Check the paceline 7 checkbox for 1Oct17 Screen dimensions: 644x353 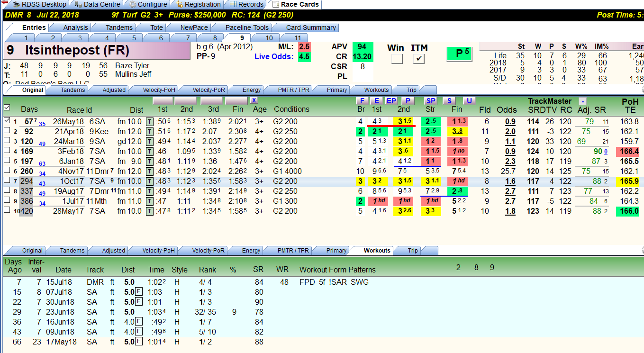pyautogui.click(x=7, y=181)
